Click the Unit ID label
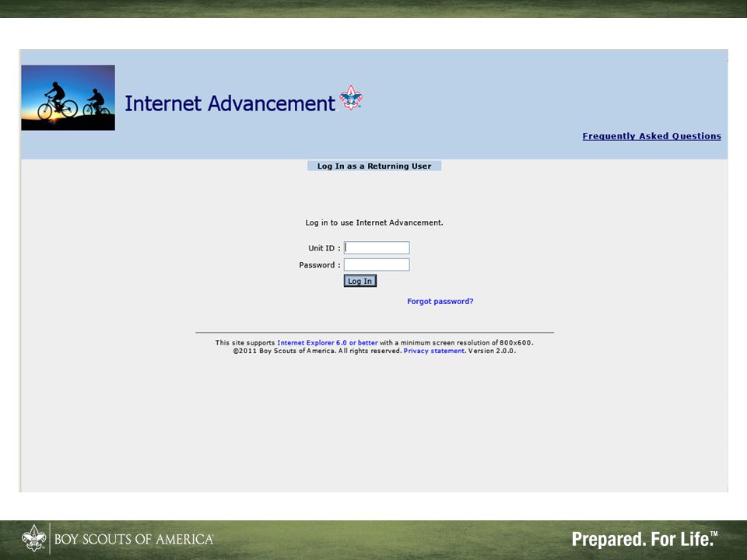 click(x=324, y=248)
